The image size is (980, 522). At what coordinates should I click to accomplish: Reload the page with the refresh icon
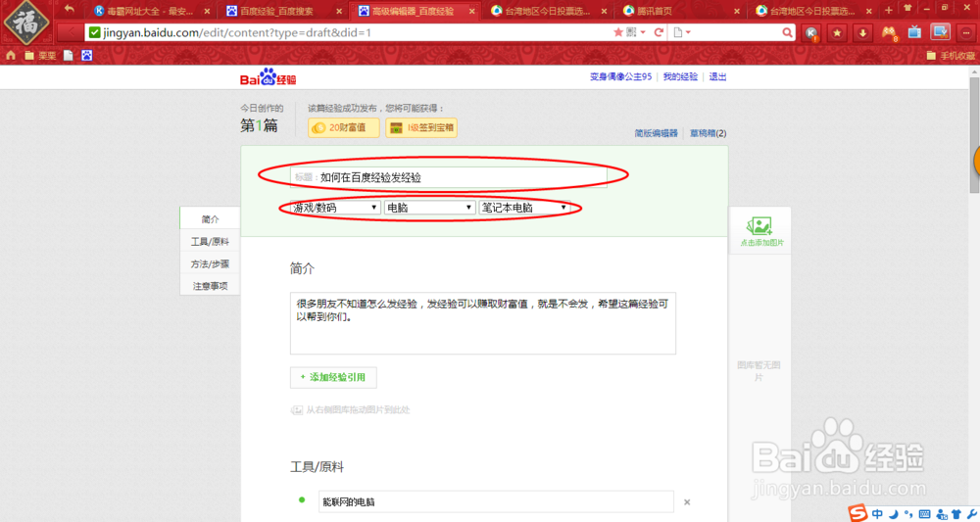[659, 32]
